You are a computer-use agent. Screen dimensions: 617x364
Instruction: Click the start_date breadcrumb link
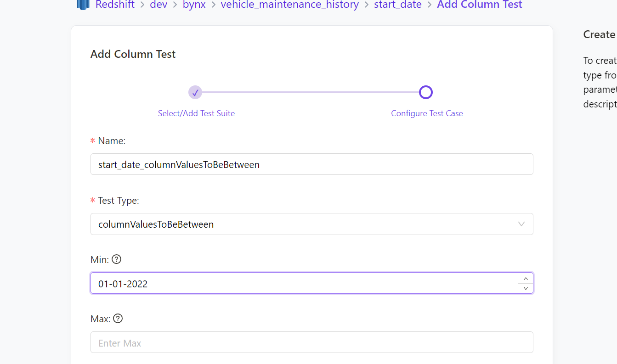(x=398, y=5)
